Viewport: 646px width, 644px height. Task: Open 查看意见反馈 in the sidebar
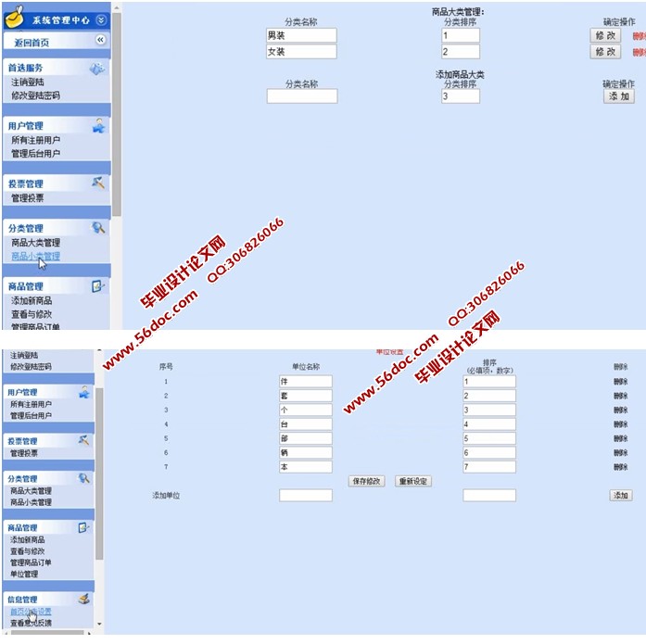pyautogui.click(x=31, y=624)
